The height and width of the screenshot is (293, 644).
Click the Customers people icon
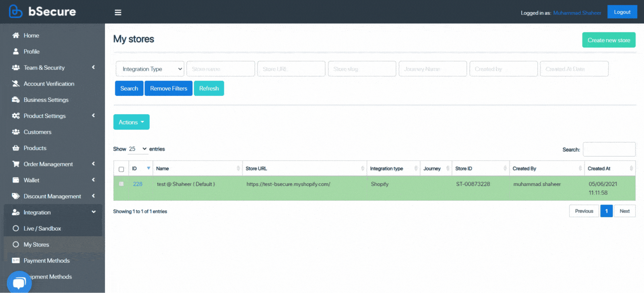pyautogui.click(x=16, y=132)
